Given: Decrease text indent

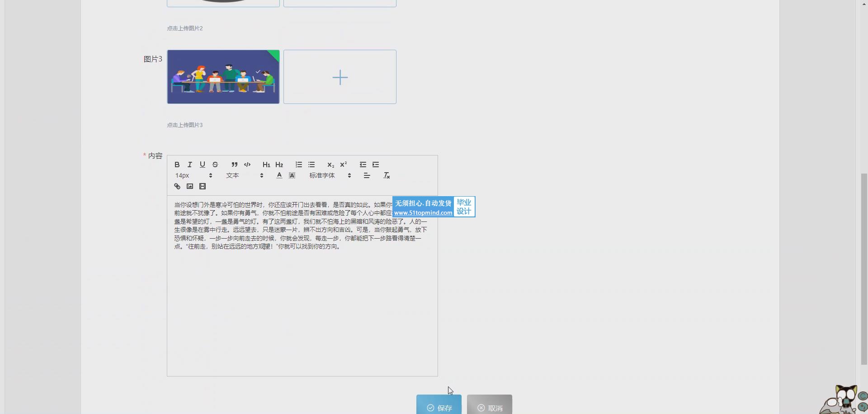Looking at the screenshot, I should 363,165.
